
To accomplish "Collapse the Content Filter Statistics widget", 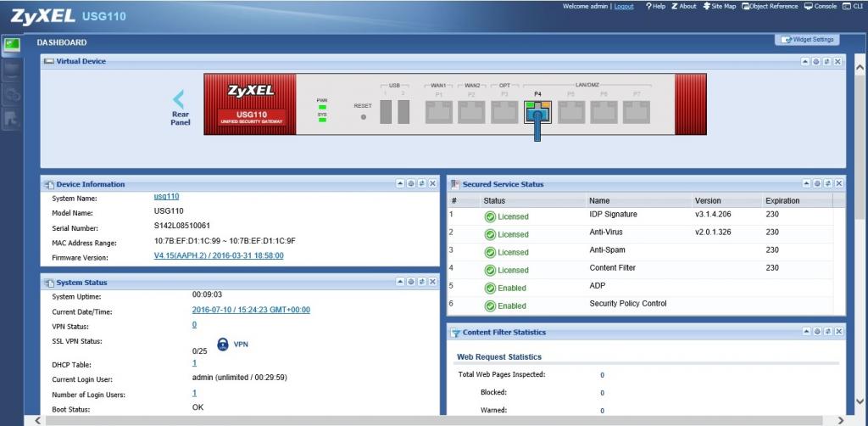I will (807, 331).
